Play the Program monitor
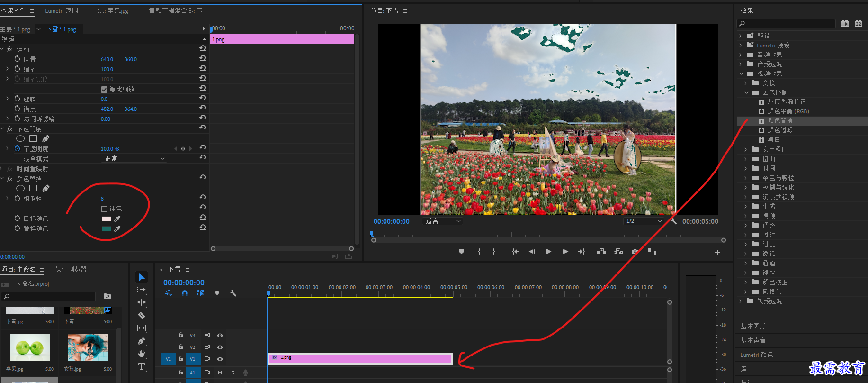Screen dimensions: 868x383 point(548,252)
